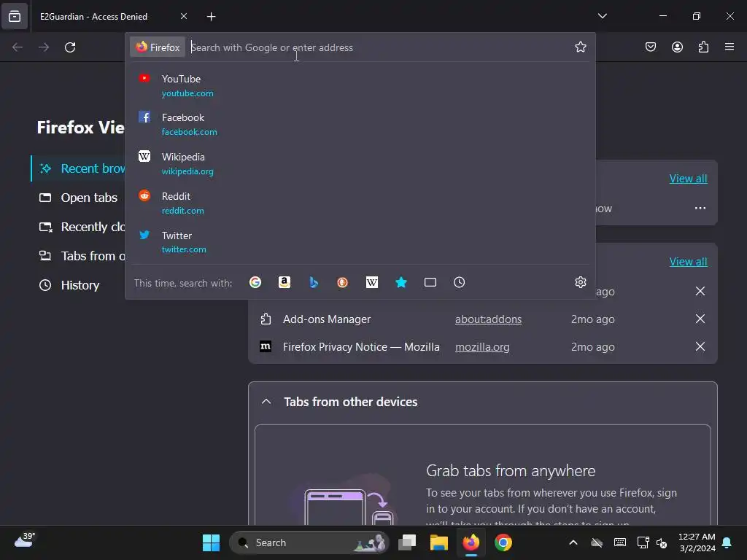List all tabs dropdown chevron
This screenshot has height=560, width=747.
[602, 16]
